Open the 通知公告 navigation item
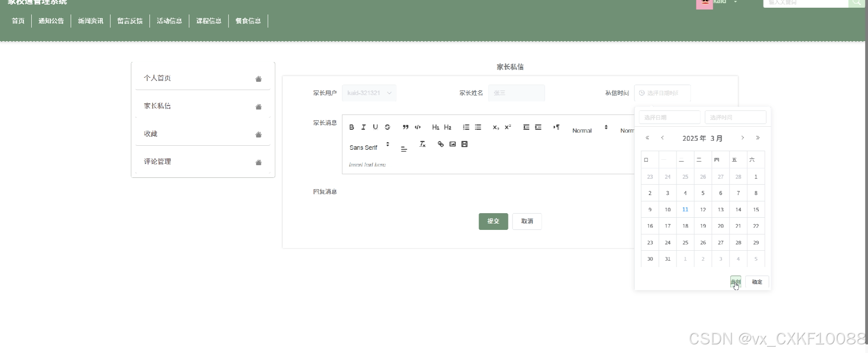 [x=51, y=21]
